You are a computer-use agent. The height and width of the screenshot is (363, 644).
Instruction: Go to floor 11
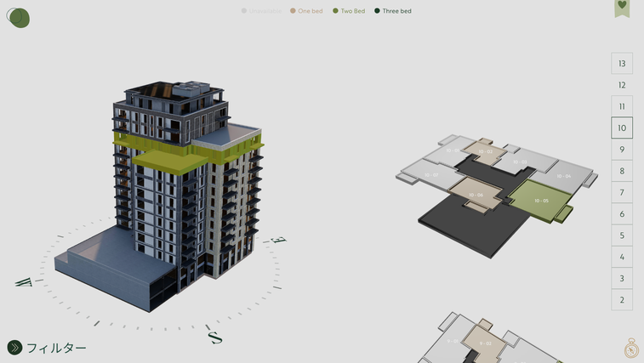point(622,106)
